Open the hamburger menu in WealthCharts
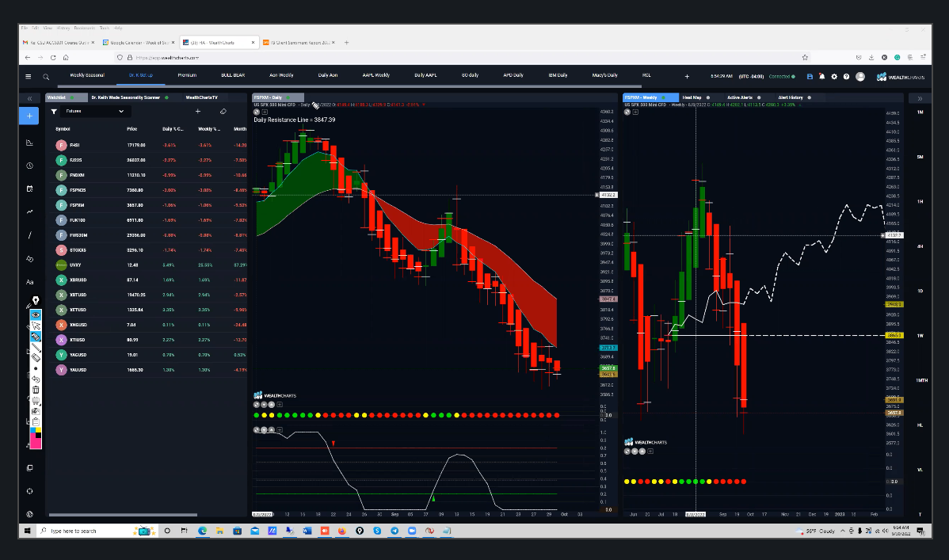 [28, 77]
